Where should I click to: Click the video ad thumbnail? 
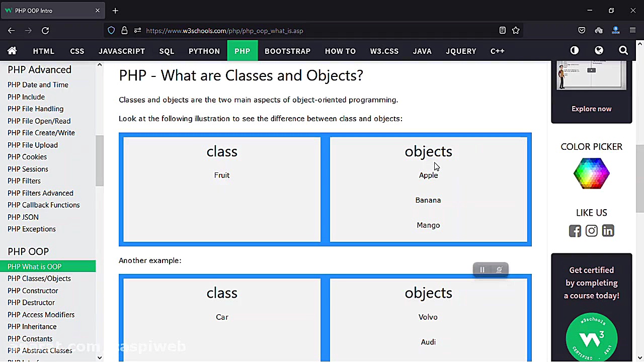coord(592,75)
